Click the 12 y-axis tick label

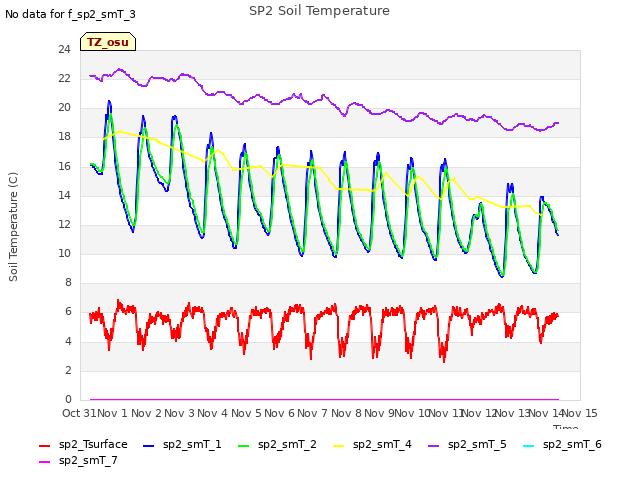(64, 224)
